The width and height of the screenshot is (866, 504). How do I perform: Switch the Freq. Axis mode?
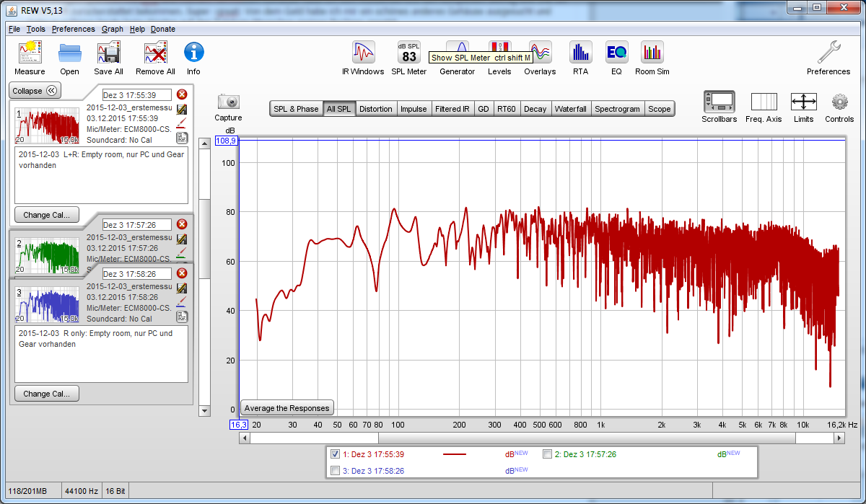point(764,102)
